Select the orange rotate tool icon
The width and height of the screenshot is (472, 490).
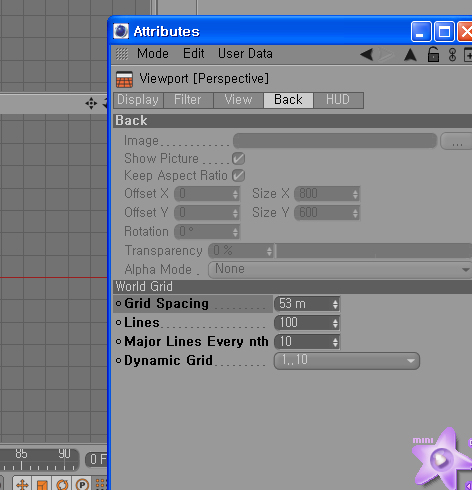coord(62,484)
